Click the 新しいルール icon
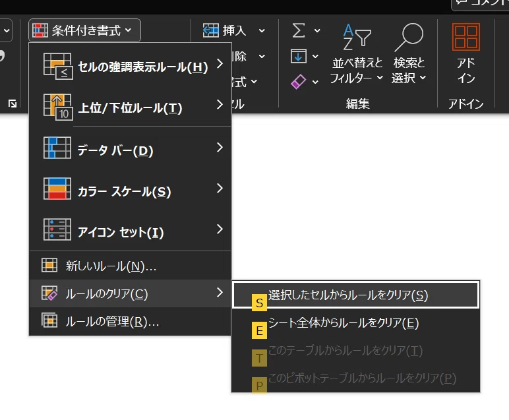 tap(49, 265)
